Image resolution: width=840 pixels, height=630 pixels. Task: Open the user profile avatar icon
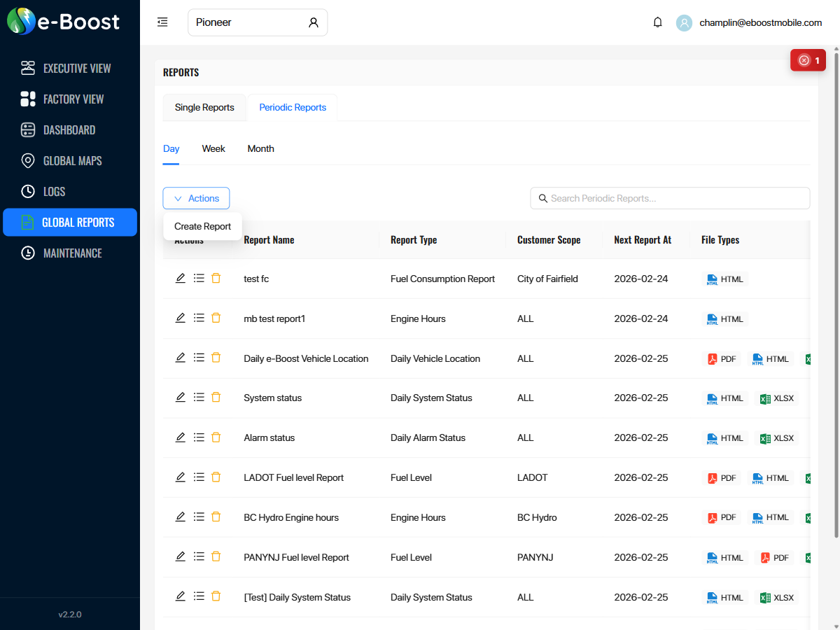coord(684,22)
